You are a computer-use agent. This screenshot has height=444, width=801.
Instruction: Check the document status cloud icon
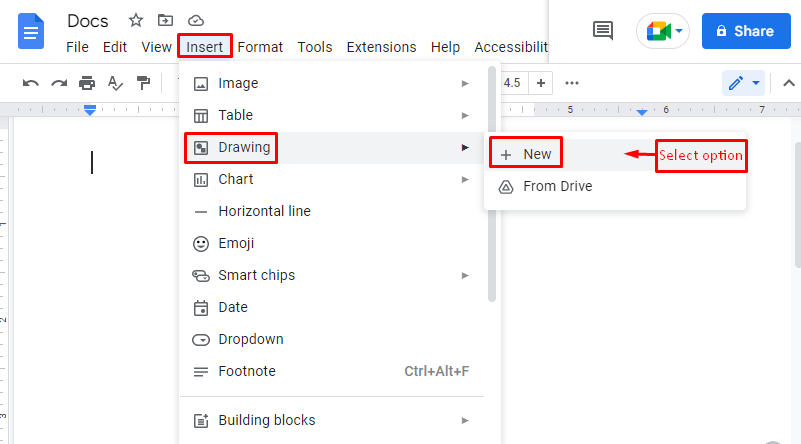click(x=196, y=20)
